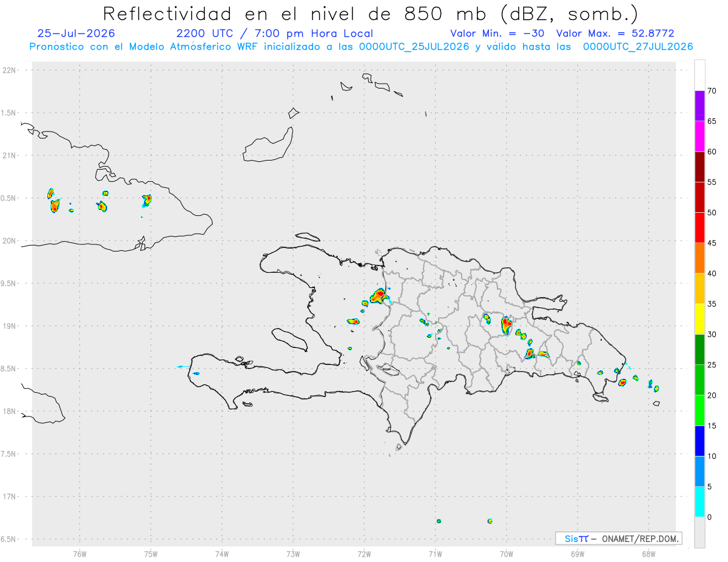This screenshot has width=728, height=562.
Task: Click the dark maroon 55–60 dBZ legend band
Action: click(x=699, y=167)
